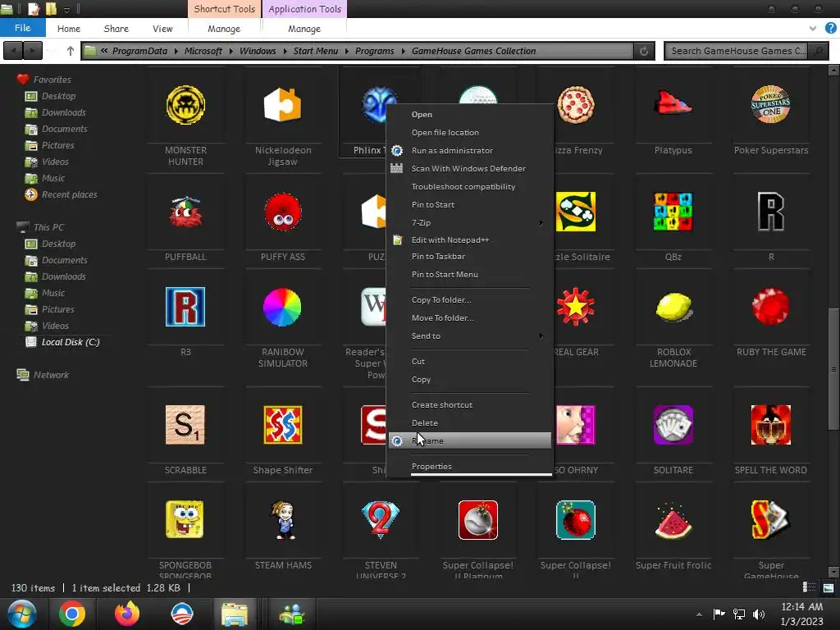Select the Shape Shifter icon
The width and height of the screenshot is (840, 630).
(283, 425)
